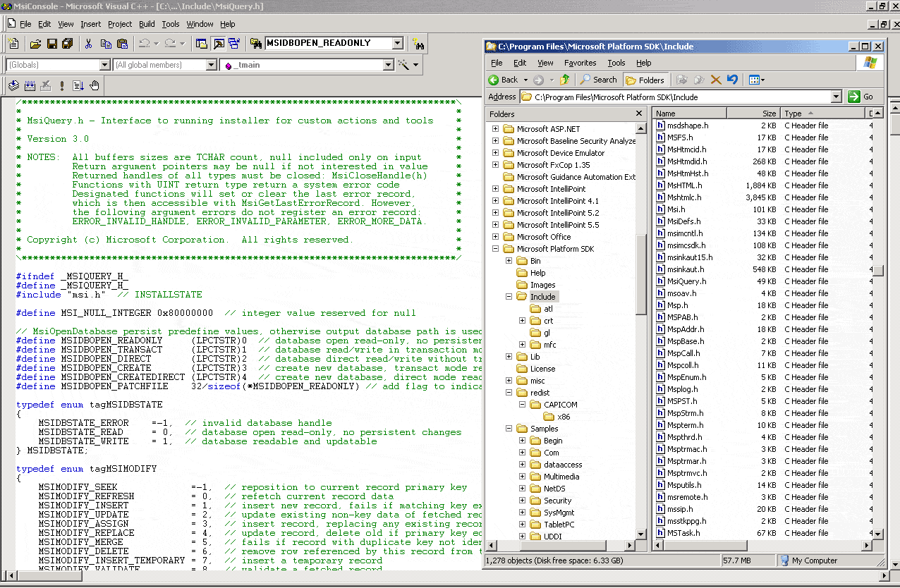The image size is (900, 588).
Task: Click the Go debug icon
Action: coord(78,86)
